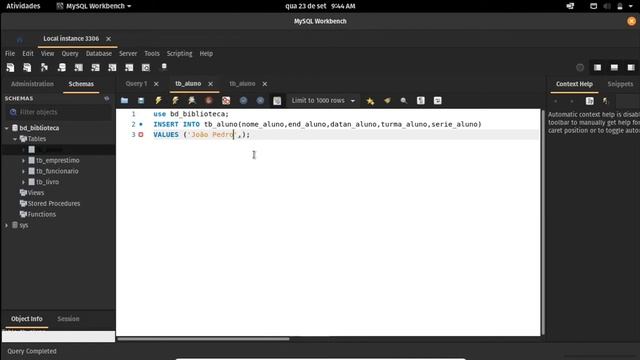The image size is (640, 360).
Task: Collapse the bd_biblioteca schema
Action: 7,128
